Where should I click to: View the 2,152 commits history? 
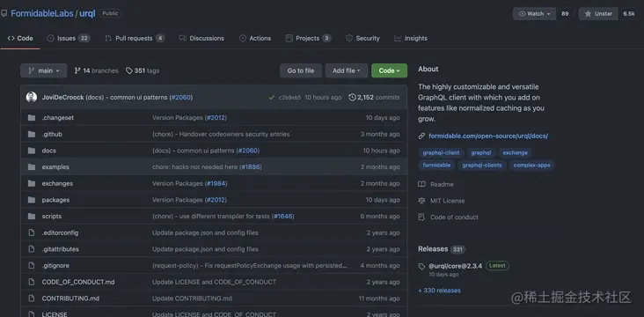point(374,98)
